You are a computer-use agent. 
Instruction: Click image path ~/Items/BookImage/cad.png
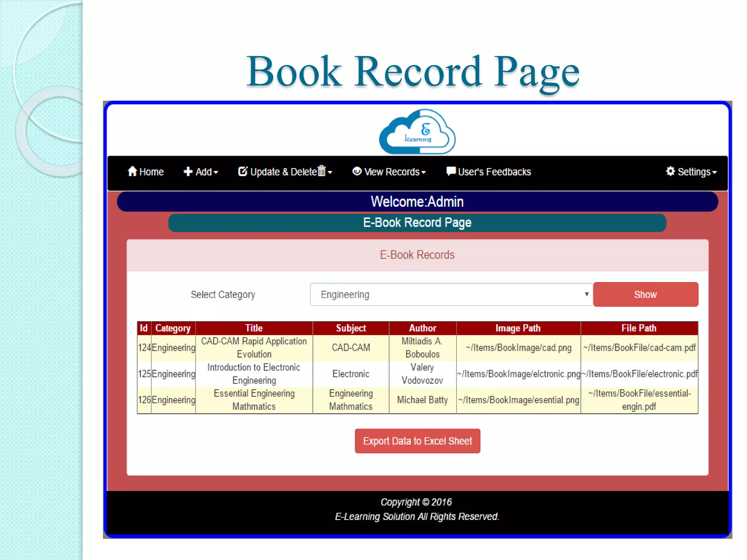click(518, 348)
